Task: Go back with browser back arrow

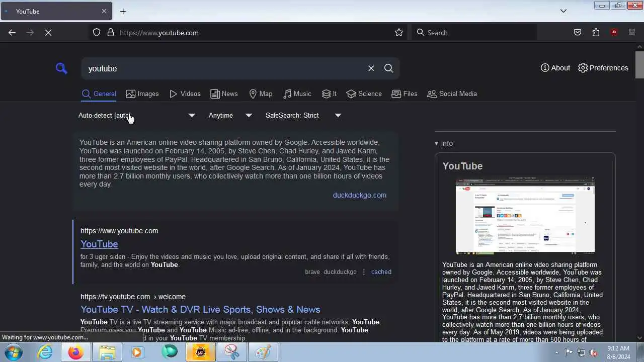Action: coord(12,33)
